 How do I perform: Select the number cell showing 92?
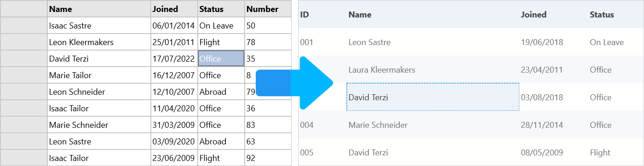[268, 158]
